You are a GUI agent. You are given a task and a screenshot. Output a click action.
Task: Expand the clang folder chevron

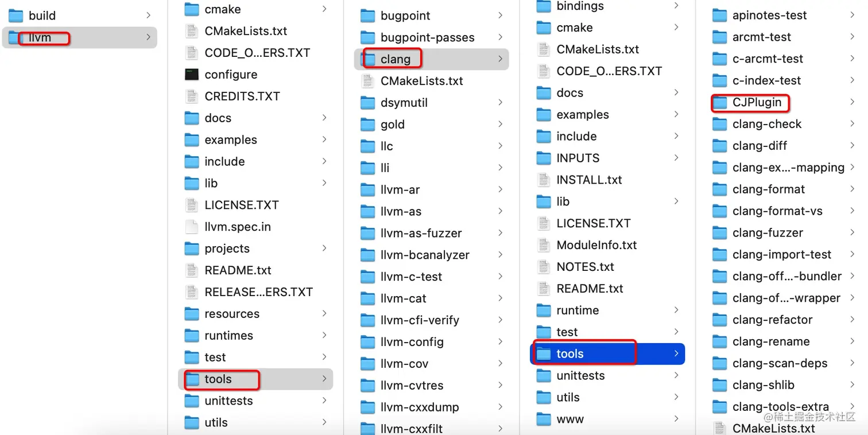[x=501, y=59]
